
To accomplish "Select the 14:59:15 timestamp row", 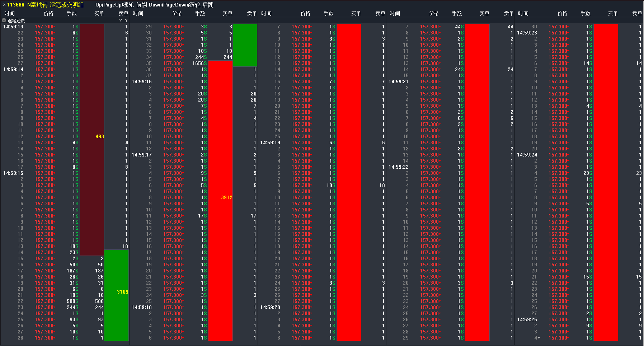I will [65, 173].
